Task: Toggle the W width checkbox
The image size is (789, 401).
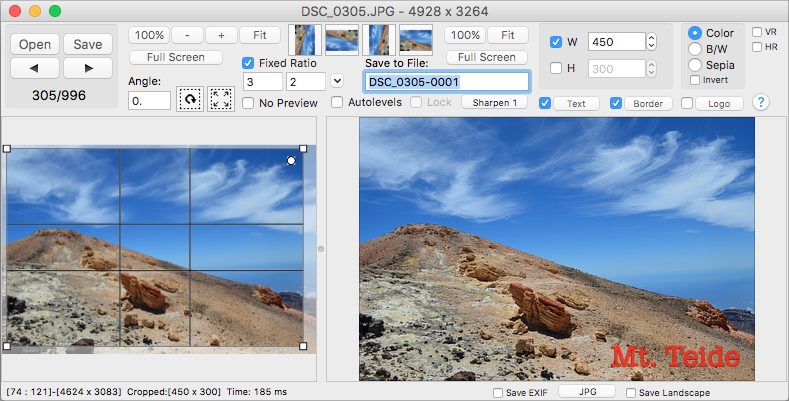Action: pos(556,42)
